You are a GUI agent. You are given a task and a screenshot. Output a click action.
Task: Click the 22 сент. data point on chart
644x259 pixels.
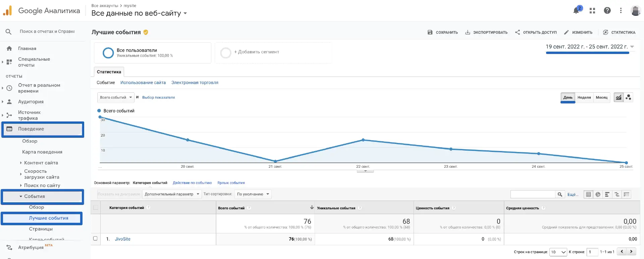363,140
